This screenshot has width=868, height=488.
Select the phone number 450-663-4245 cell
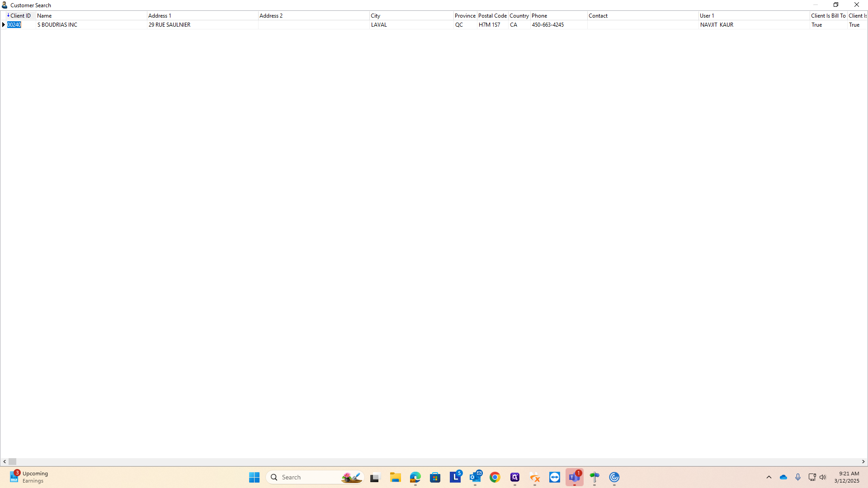(x=558, y=25)
